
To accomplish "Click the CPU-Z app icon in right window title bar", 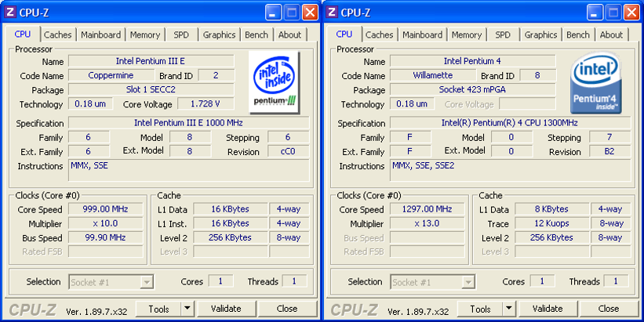I will [332, 12].
